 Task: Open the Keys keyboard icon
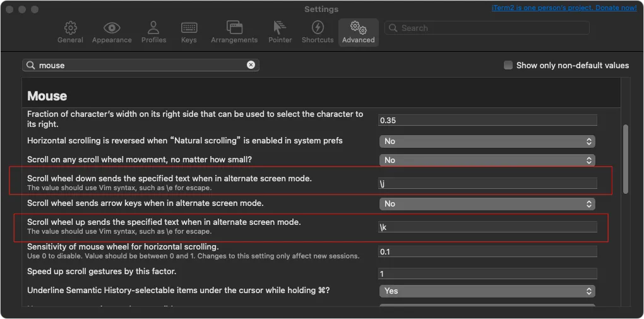[189, 28]
